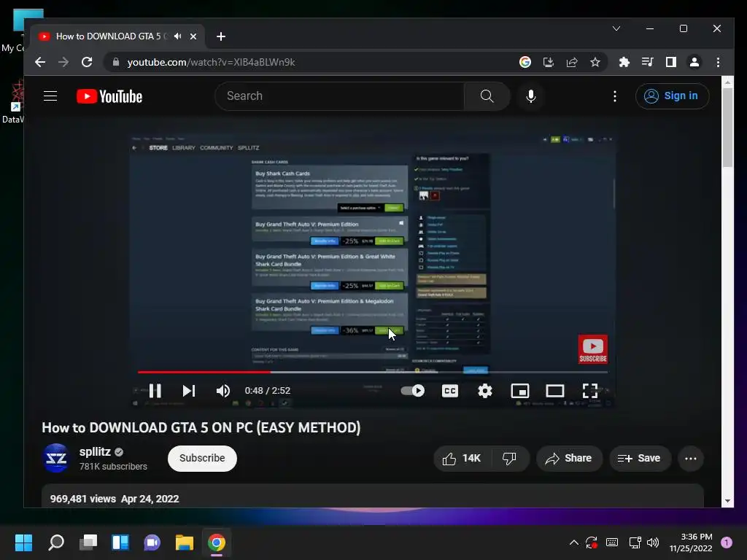Open Chrome profile icon
Screen dimensions: 747x560
(694, 62)
